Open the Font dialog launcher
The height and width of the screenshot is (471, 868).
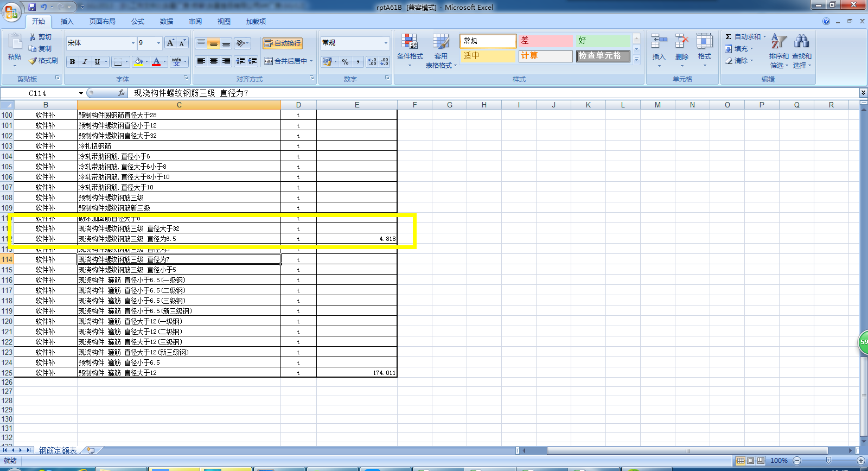[x=186, y=78]
